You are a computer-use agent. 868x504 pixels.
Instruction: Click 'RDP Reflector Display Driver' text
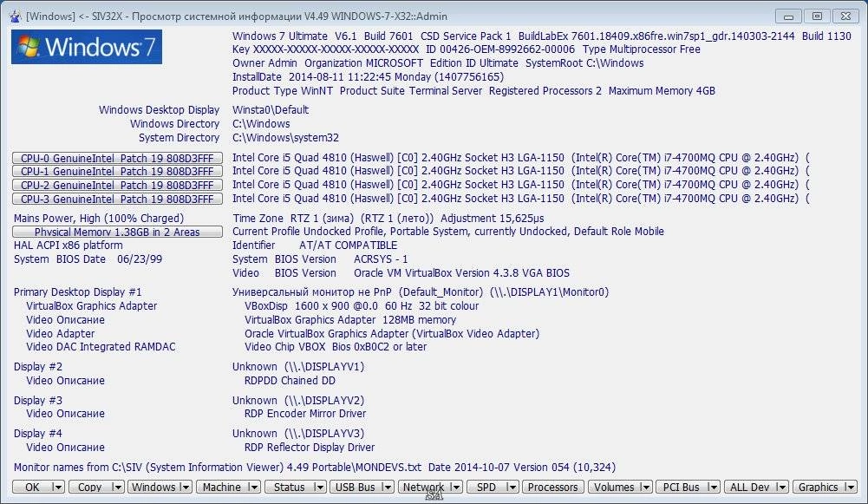click(310, 448)
